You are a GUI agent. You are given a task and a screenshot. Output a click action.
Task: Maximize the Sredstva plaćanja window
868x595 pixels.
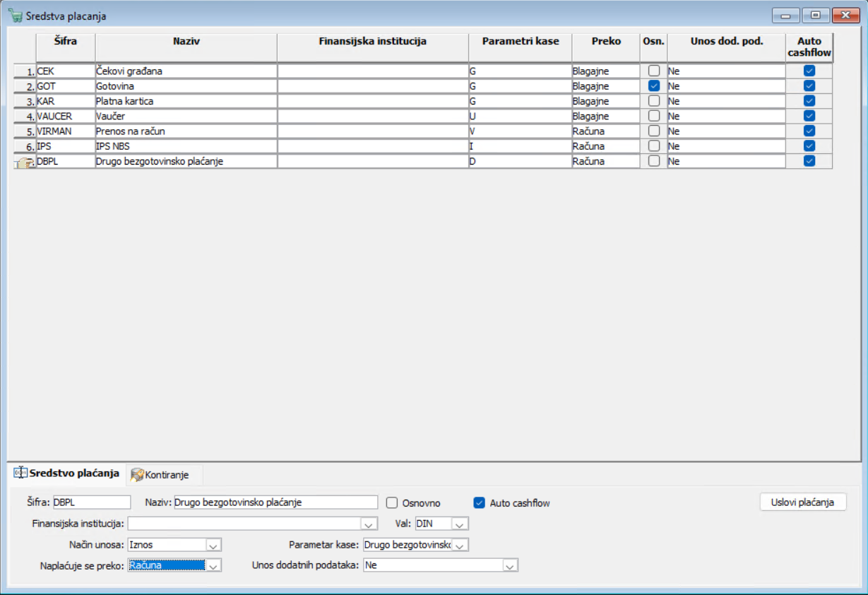(x=816, y=15)
